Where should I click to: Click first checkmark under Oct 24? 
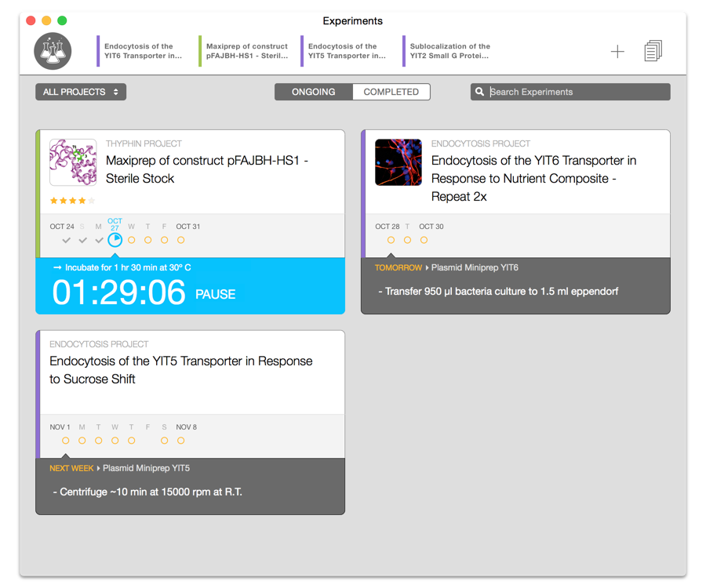tap(66, 240)
